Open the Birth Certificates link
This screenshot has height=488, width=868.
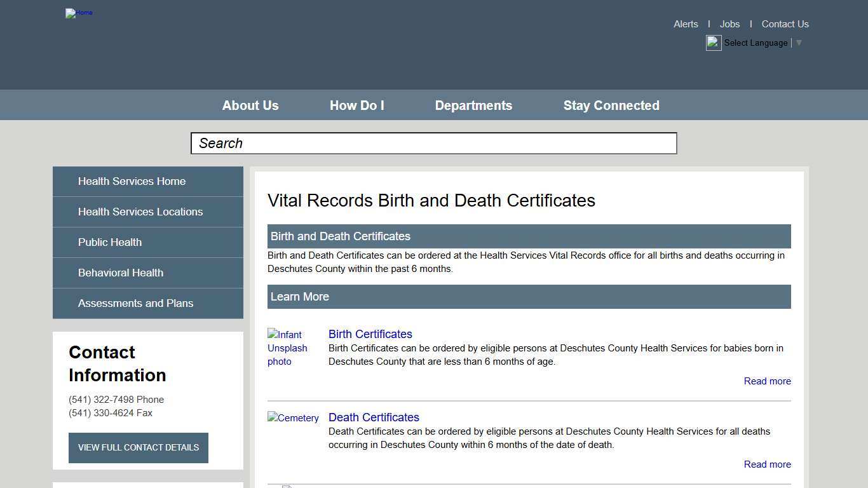[370, 334]
